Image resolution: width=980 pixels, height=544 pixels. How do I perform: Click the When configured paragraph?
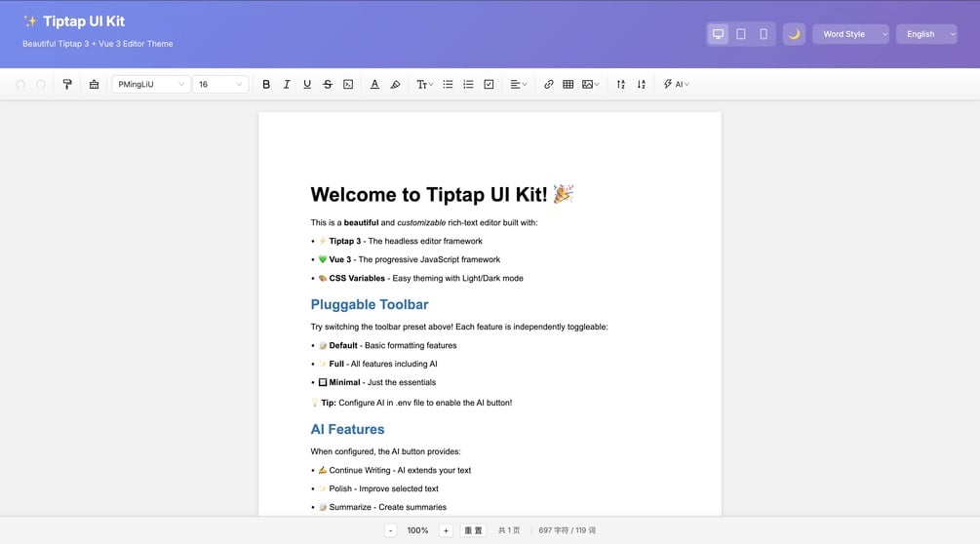tap(385, 451)
